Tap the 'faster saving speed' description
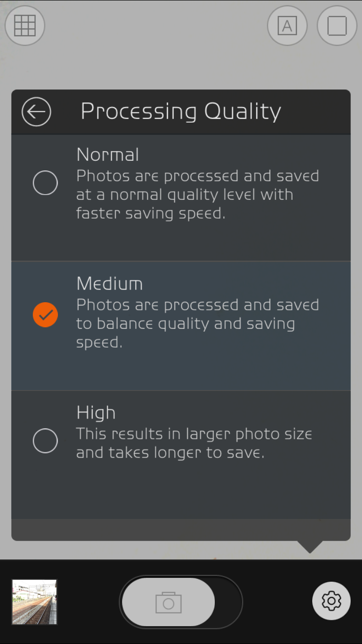Viewport: 362px width, 644px height. [151, 213]
